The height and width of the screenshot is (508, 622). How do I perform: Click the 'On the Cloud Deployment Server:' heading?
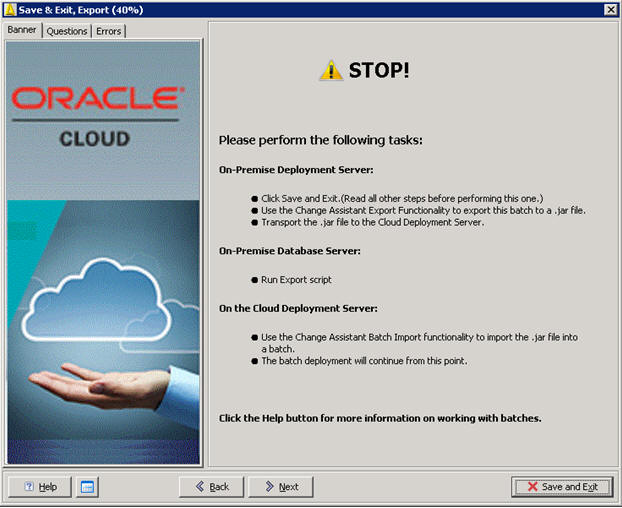point(298,309)
